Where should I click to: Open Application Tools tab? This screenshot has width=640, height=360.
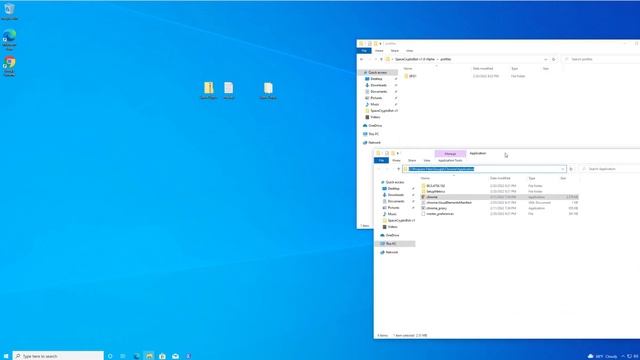pos(450,160)
